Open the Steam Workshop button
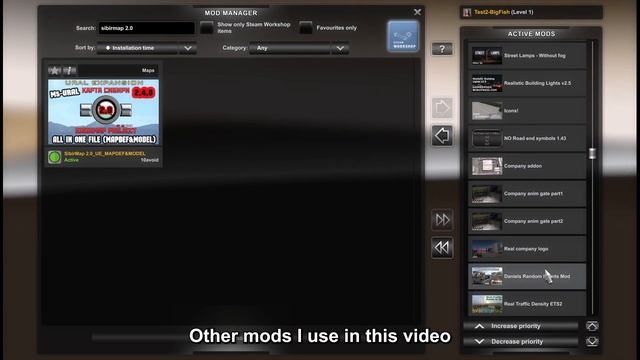This screenshot has height=360, width=640. coord(403,36)
